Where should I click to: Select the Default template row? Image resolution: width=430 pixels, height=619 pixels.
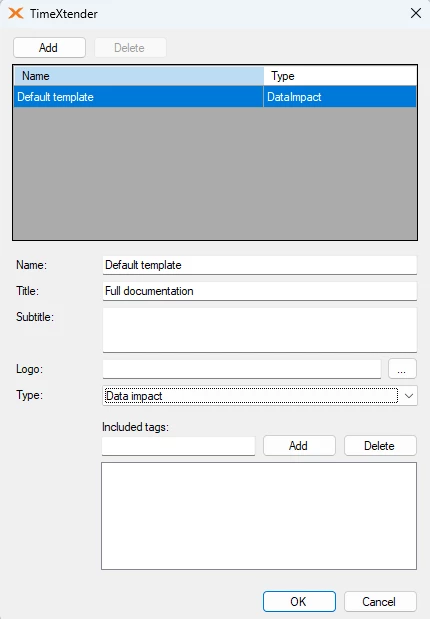[x=215, y=97]
